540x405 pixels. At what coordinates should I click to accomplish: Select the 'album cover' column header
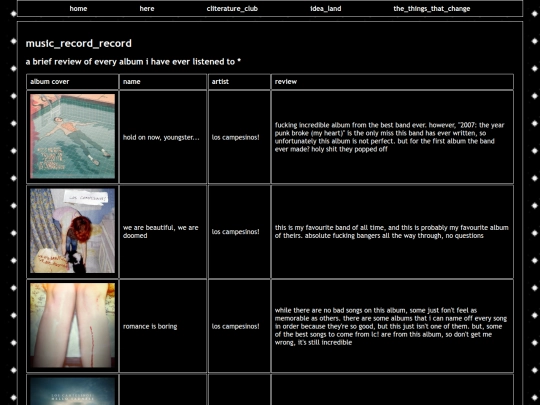(x=72, y=82)
